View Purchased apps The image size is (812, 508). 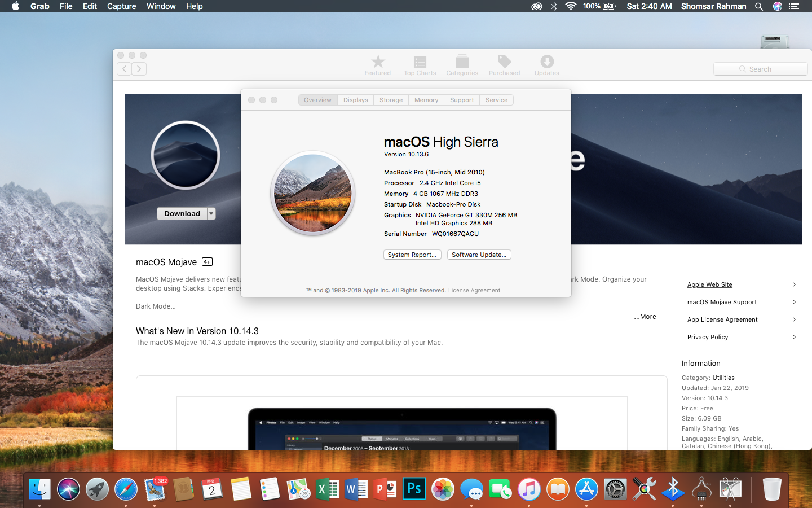click(504, 65)
